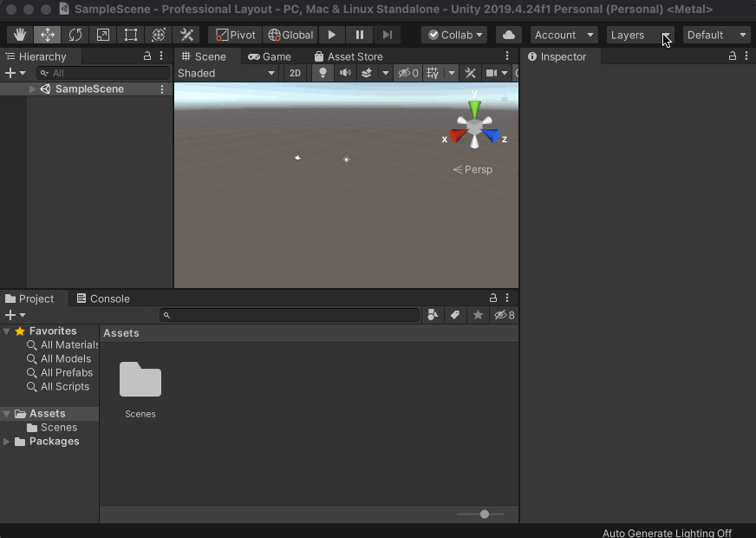
Task: Expand the SampleScene tree node
Action: (32, 89)
